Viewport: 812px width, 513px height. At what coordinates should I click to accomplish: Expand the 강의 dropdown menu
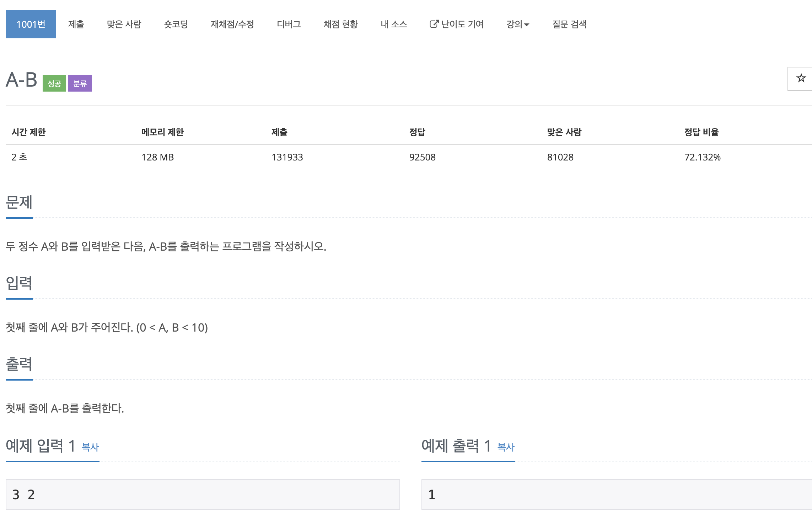517,24
